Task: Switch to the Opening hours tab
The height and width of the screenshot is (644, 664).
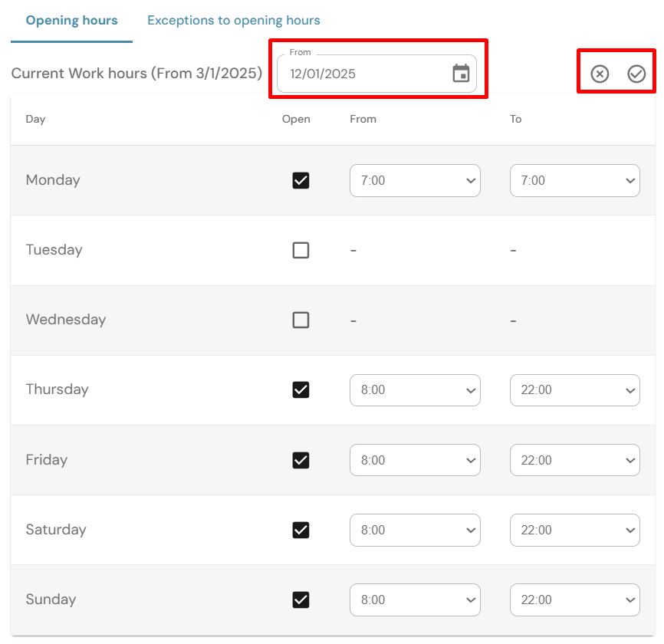Action: [x=71, y=21]
